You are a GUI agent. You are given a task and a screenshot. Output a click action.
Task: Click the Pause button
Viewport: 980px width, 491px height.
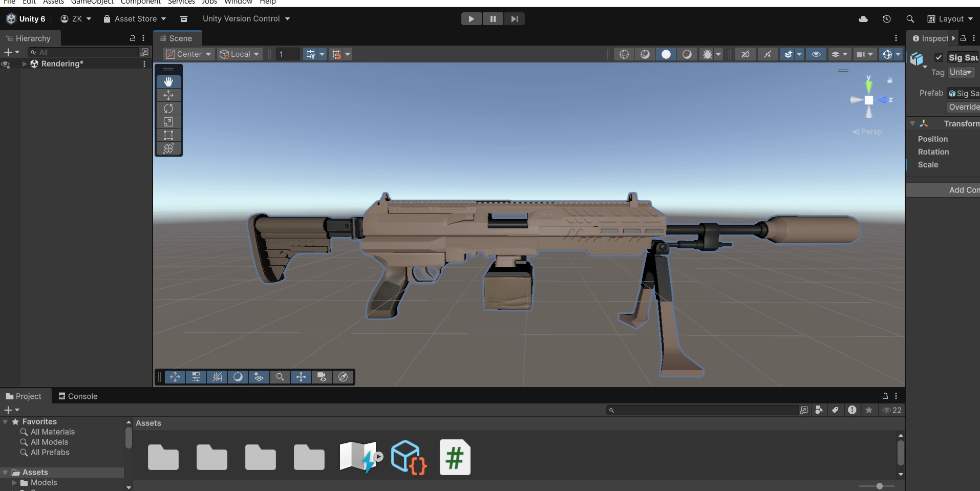(x=493, y=19)
